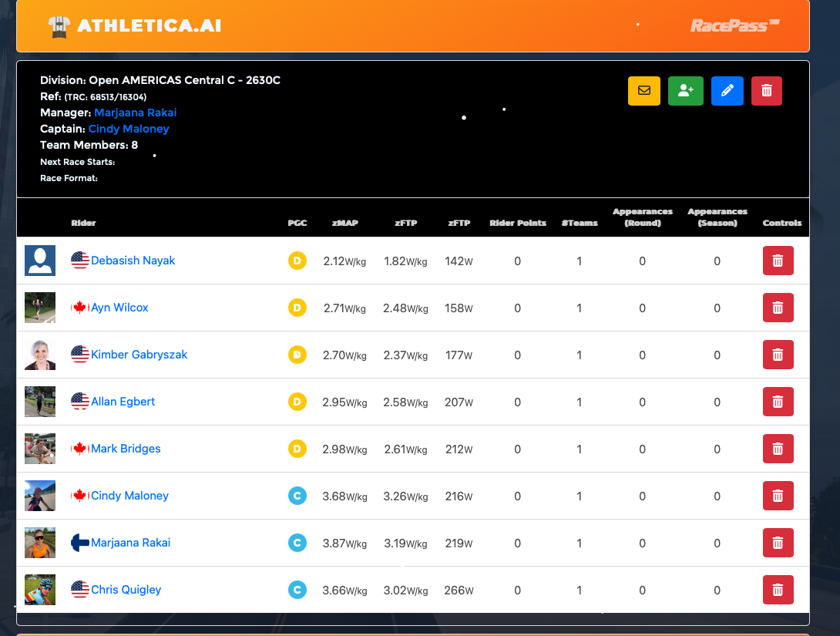Click Cindy Maloney's profile photo
The height and width of the screenshot is (636, 840).
(40, 496)
